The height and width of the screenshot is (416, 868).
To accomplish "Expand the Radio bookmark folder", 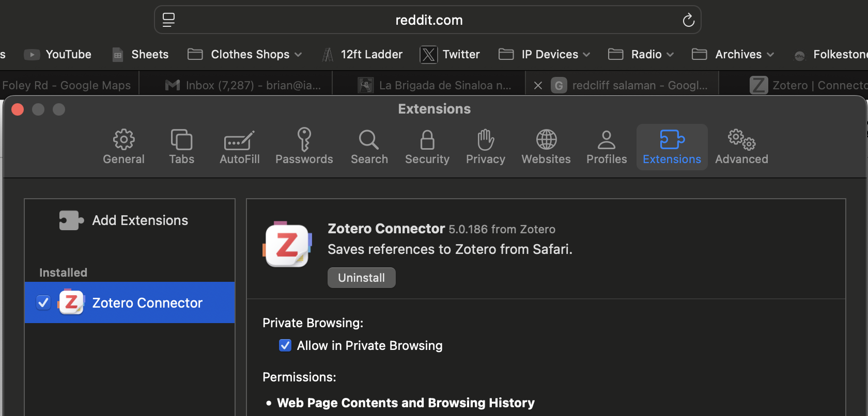I will (641, 54).
